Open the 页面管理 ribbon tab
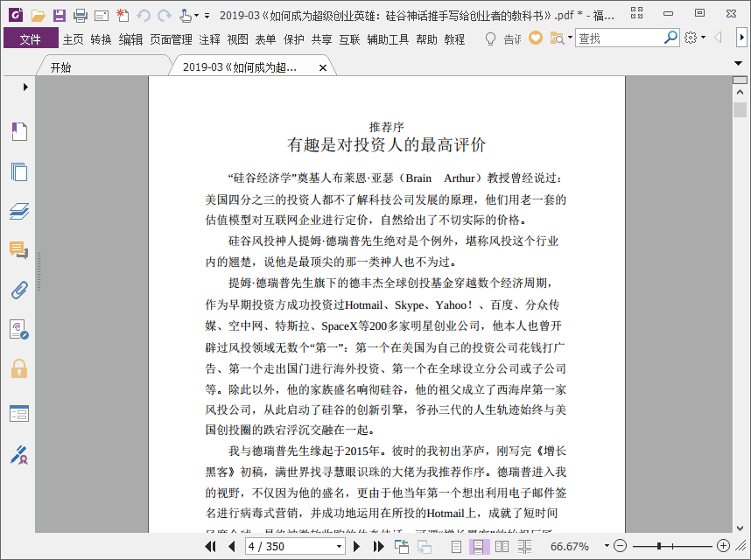The image size is (751, 560). 171,39
